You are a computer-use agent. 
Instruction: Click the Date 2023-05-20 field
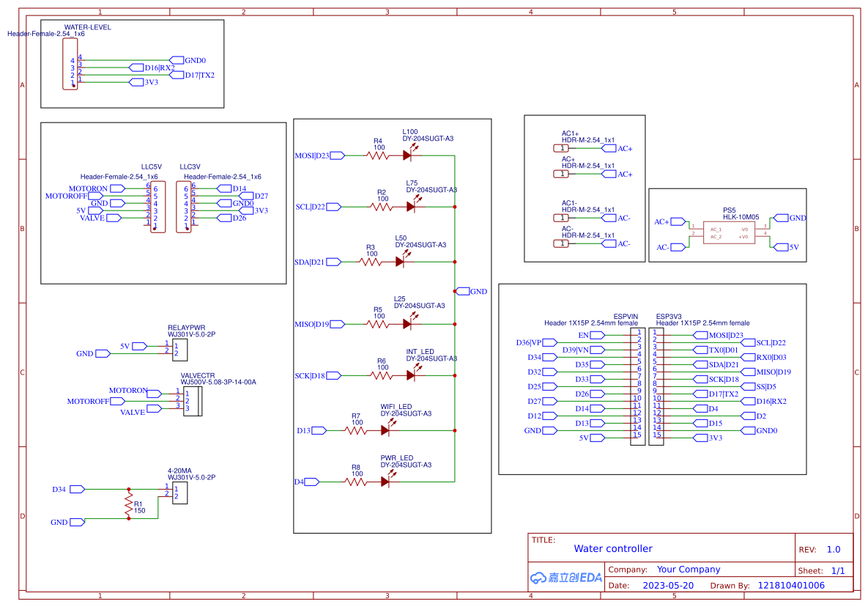(x=651, y=586)
